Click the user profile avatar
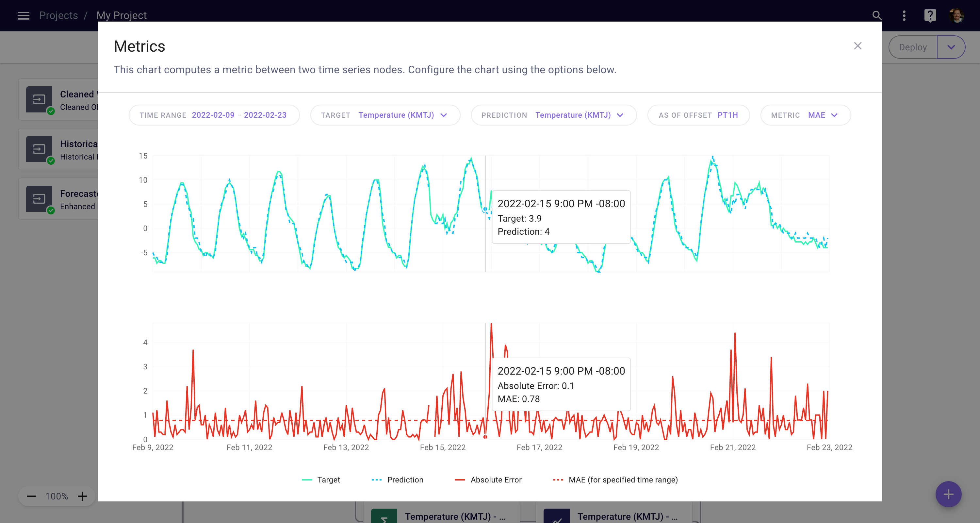Viewport: 980px width, 523px height. pyautogui.click(x=956, y=16)
